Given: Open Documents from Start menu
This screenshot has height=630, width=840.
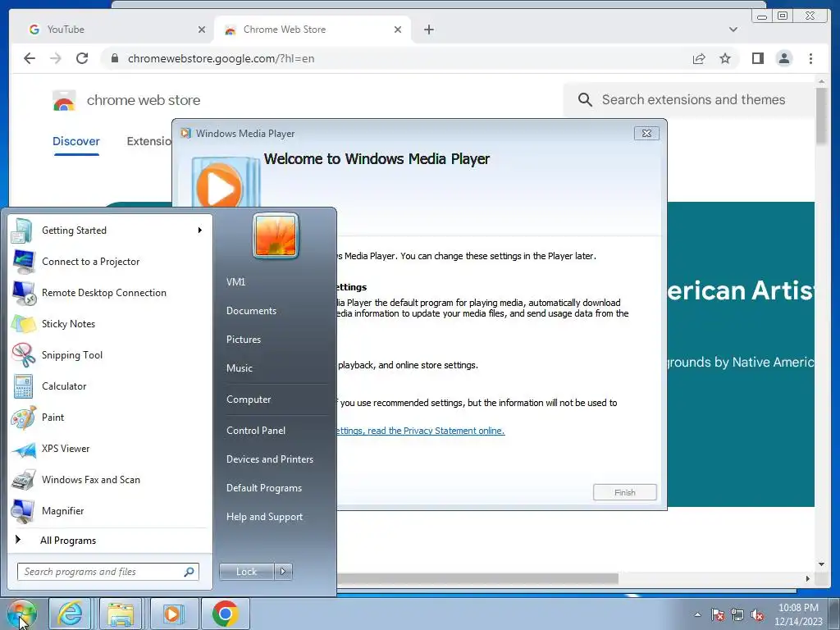Looking at the screenshot, I should coord(251,311).
